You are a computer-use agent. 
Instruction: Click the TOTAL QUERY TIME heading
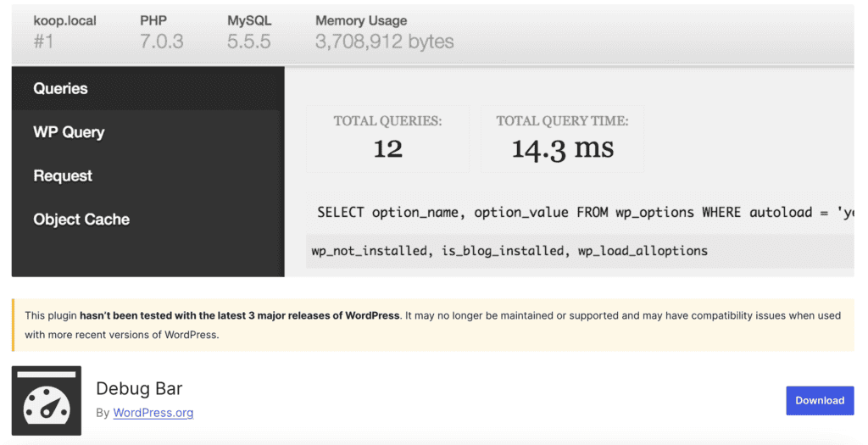(x=563, y=121)
